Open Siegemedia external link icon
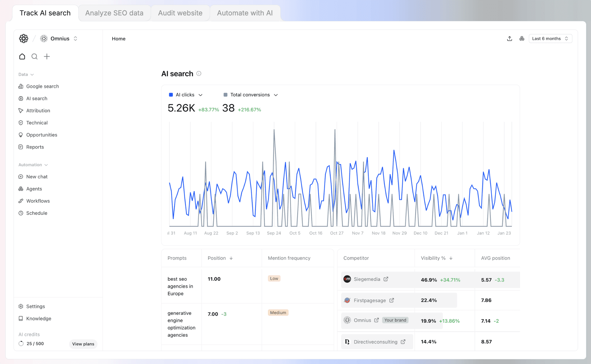 (386, 279)
